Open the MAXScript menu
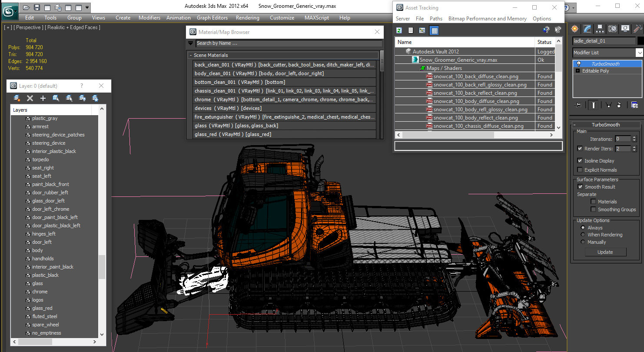This screenshot has height=352, width=644. [x=317, y=18]
